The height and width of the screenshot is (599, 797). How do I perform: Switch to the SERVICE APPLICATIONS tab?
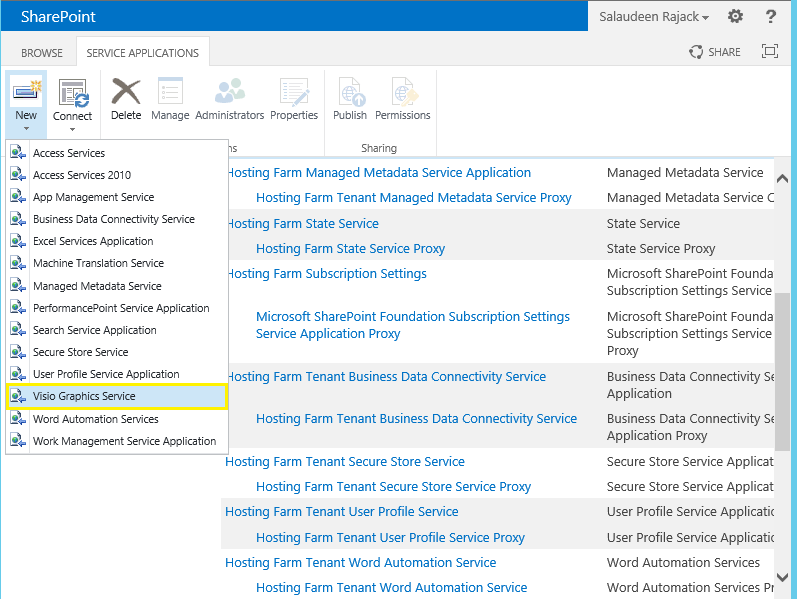click(x=142, y=53)
